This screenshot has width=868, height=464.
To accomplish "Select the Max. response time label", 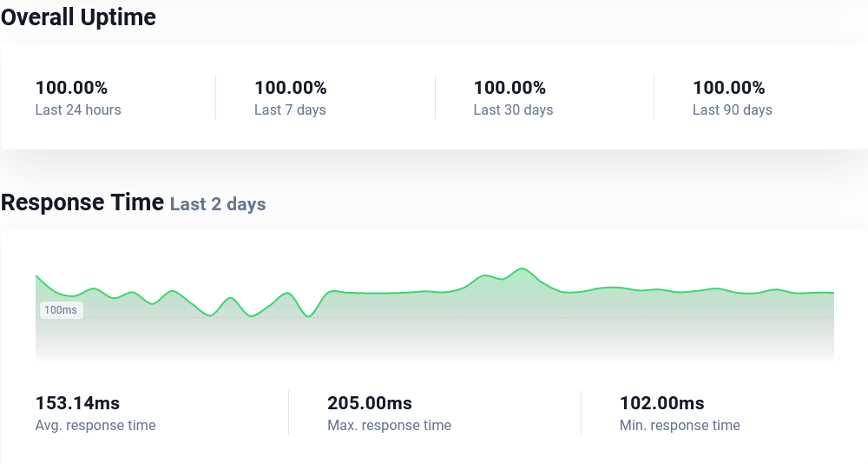I will click(x=389, y=426).
